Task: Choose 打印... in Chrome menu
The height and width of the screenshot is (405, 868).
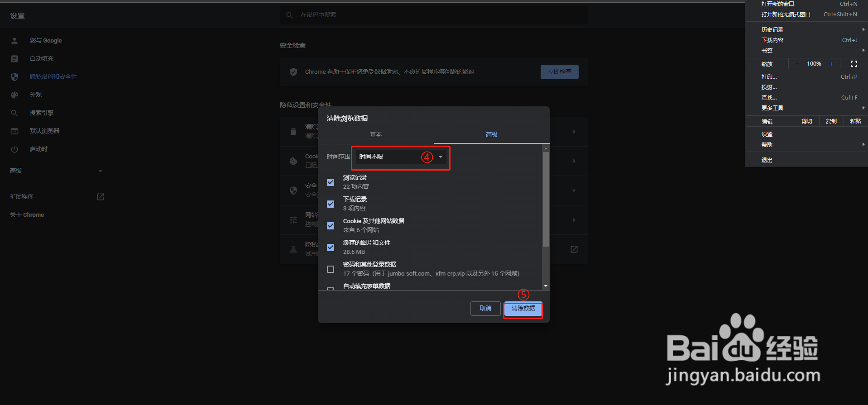Action: tap(806, 77)
